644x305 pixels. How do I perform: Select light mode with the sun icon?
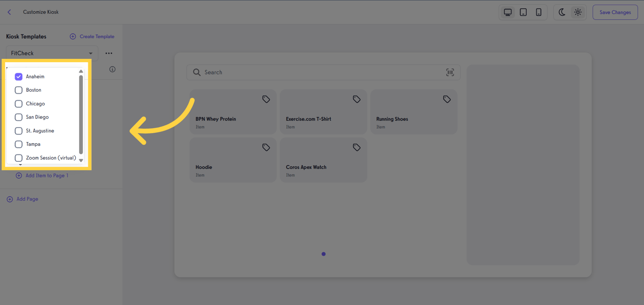click(x=578, y=12)
